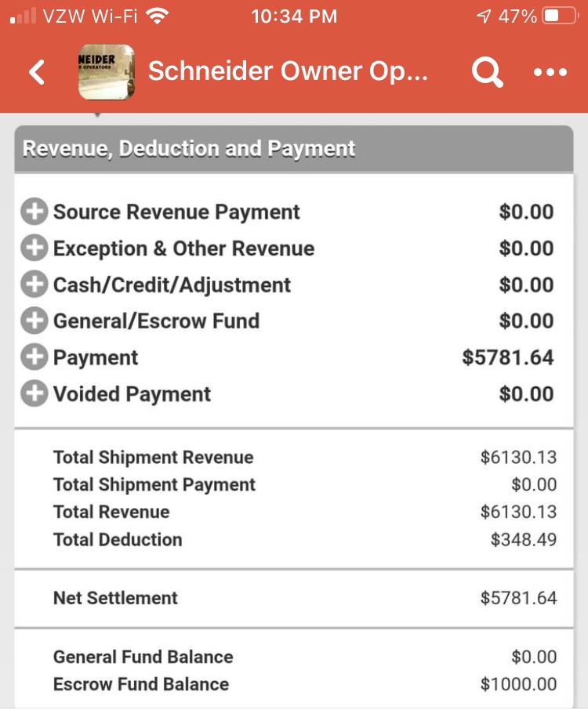Screen dimensions: 588x721
Task: Tap the cellular signal bars icon
Action: (23, 16)
